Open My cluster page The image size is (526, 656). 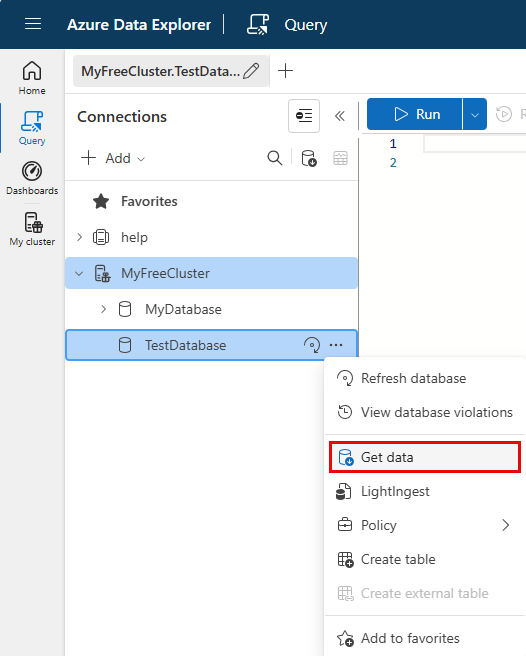click(x=32, y=229)
